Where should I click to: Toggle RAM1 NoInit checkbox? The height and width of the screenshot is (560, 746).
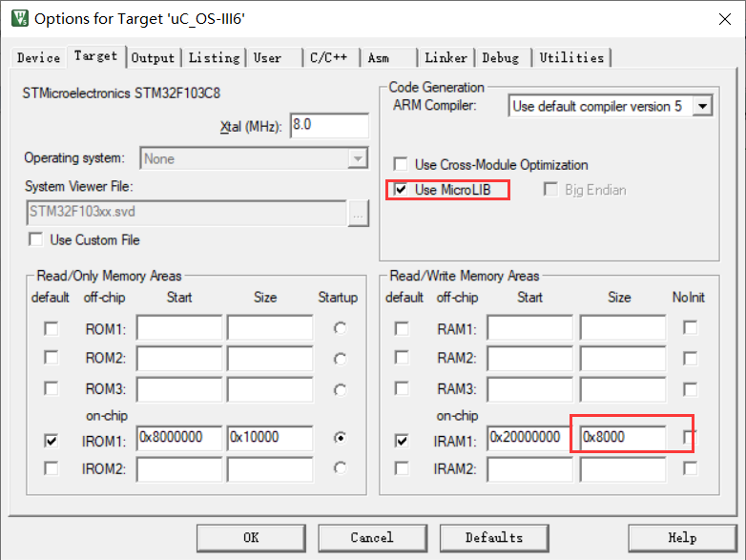[690, 328]
